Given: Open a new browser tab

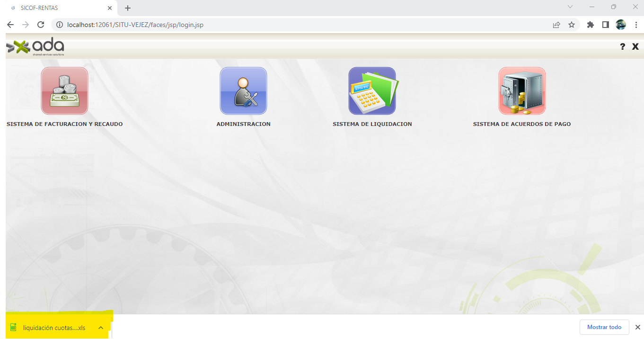Looking at the screenshot, I should [x=128, y=8].
